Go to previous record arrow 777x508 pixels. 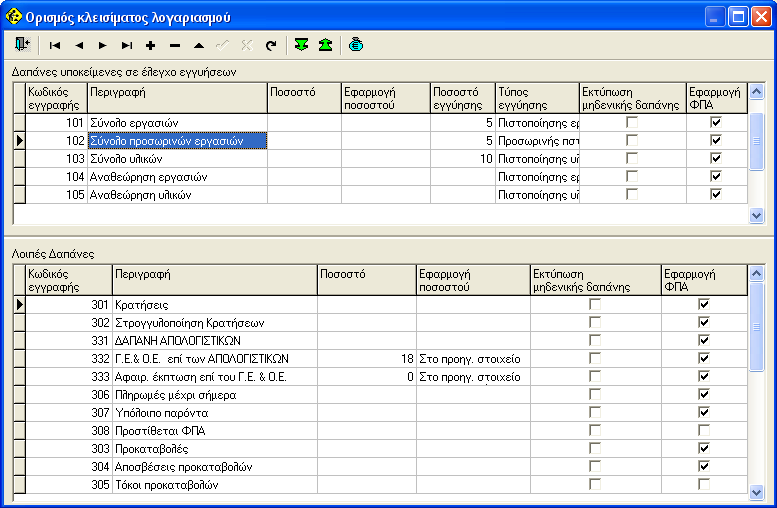(78, 45)
